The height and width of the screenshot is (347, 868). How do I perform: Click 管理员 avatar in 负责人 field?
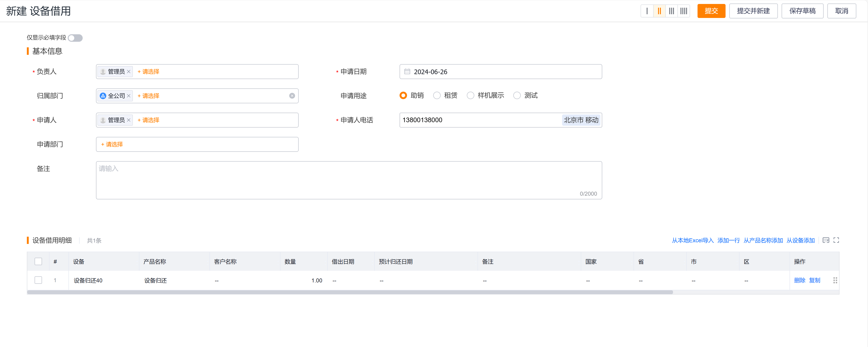(103, 72)
